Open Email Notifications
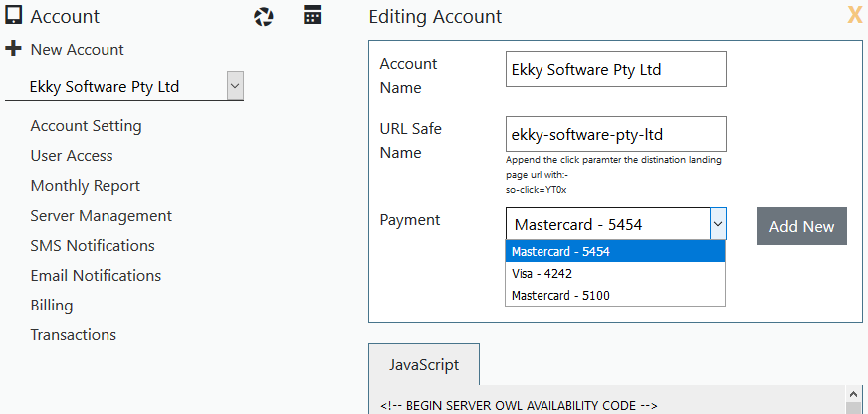This screenshot has width=868, height=414. click(x=96, y=275)
